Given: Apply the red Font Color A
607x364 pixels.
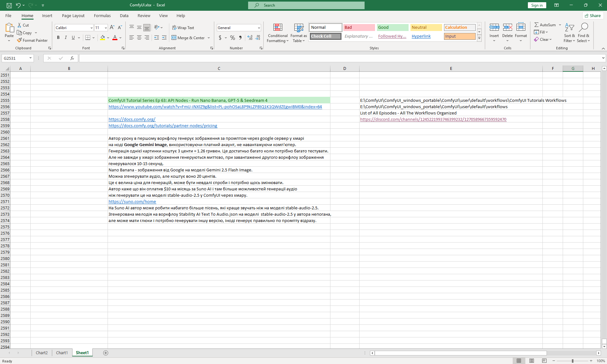Looking at the screenshot, I should click(115, 38).
